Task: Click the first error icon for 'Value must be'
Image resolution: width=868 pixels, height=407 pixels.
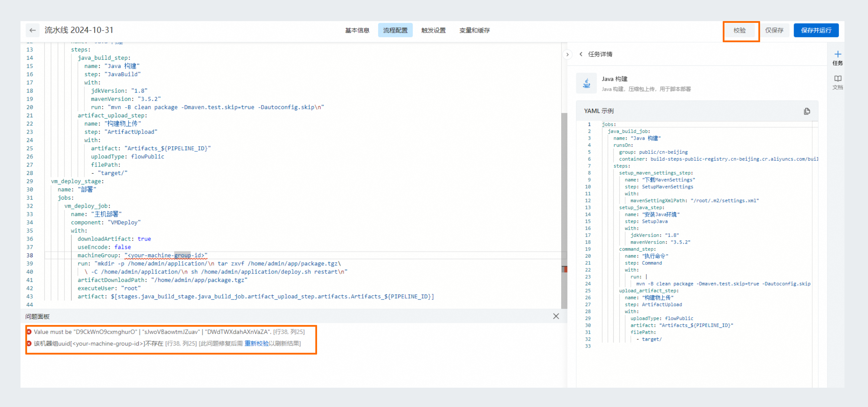Action: pos(29,332)
